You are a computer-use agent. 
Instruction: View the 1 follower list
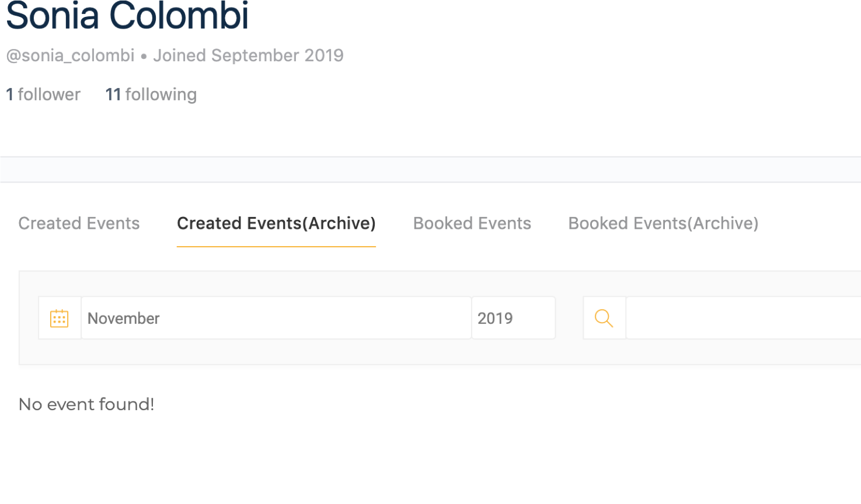[x=43, y=94]
